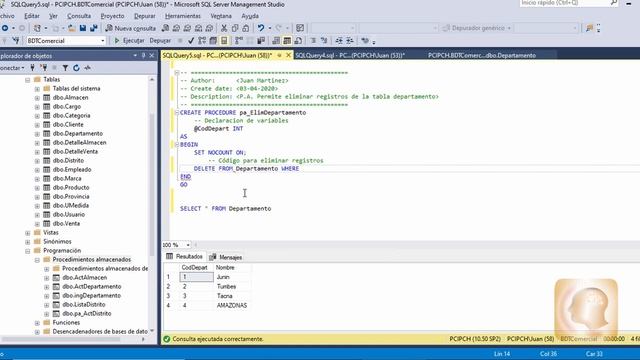The image size is (640, 360).
Task: Open the BDTComercial database dropdown
Action: click(102, 41)
